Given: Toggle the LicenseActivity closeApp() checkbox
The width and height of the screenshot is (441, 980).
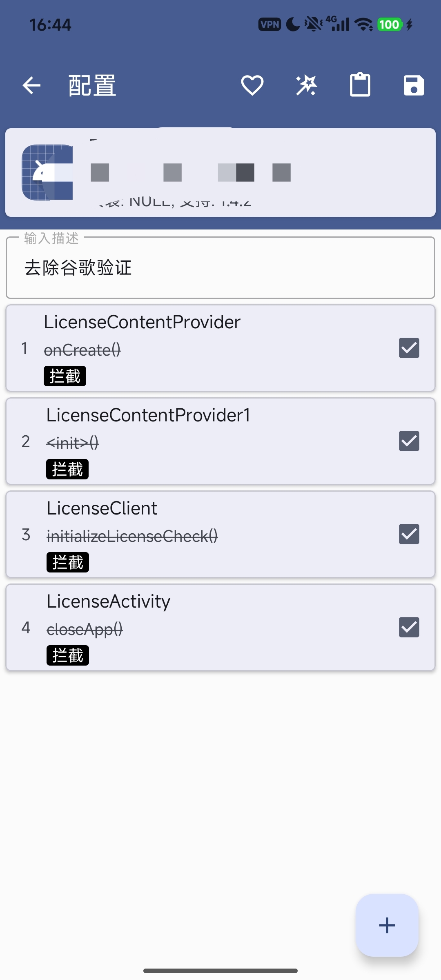Looking at the screenshot, I should [x=409, y=627].
